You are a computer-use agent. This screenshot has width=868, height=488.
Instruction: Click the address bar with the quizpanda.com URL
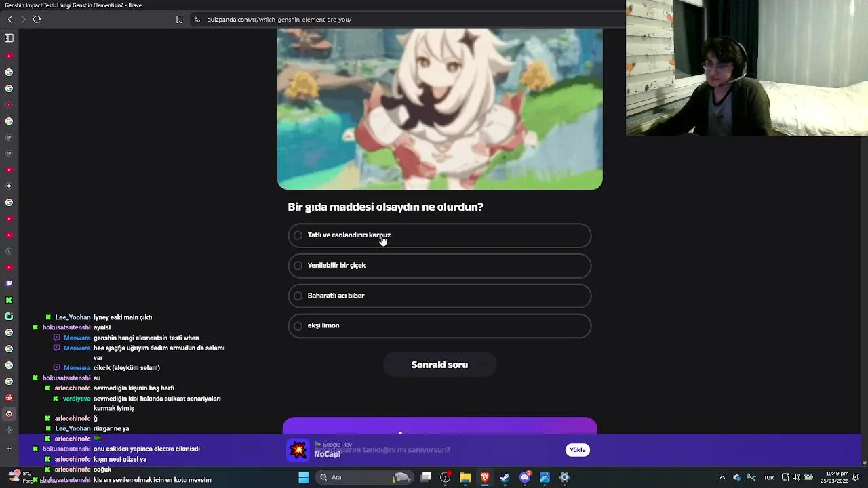(x=407, y=19)
